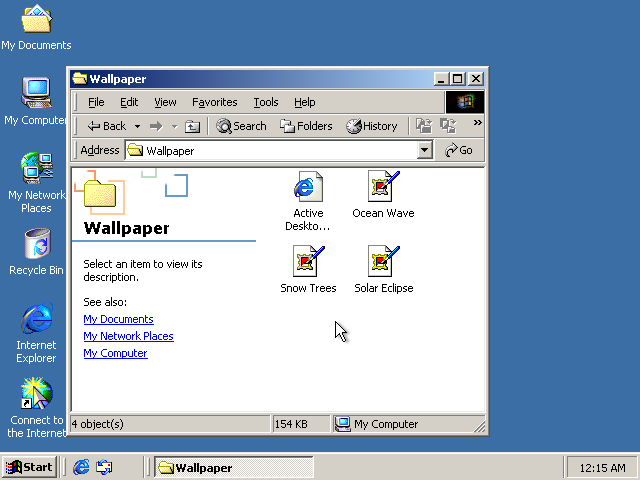Image resolution: width=640 pixels, height=480 pixels.
Task: Open the Edit menu
Action: tap(129, 102)
